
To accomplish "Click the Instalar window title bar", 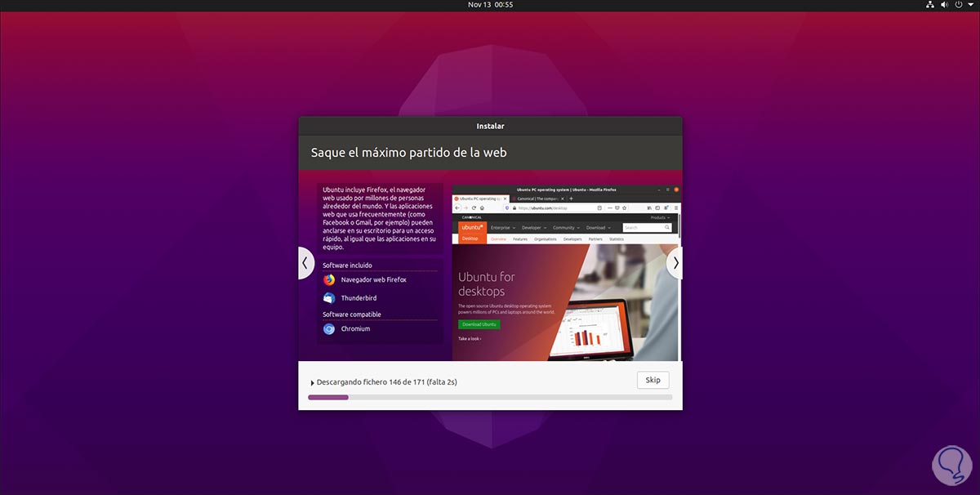I will click(490, 126).
